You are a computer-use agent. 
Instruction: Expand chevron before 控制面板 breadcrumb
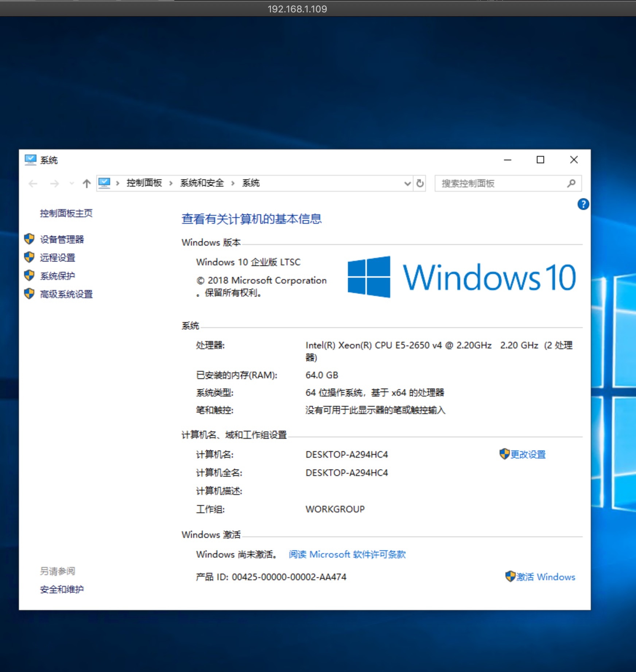[x=117, y=183]
